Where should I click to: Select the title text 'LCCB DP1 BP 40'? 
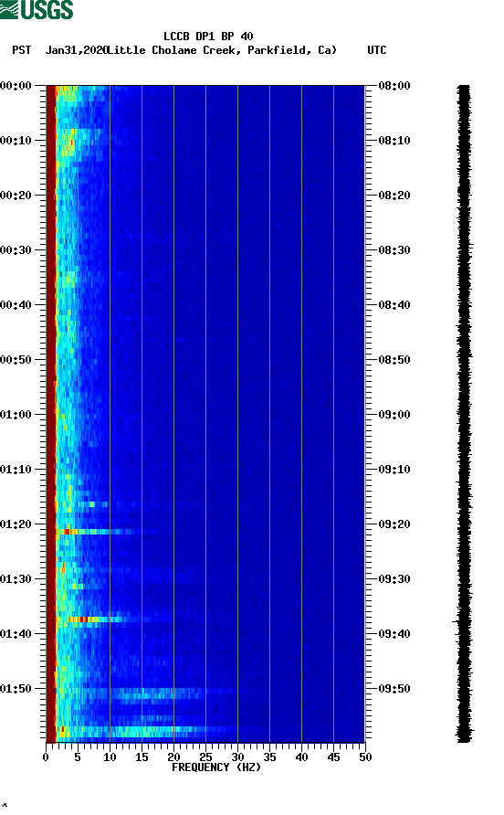[208, 37]
